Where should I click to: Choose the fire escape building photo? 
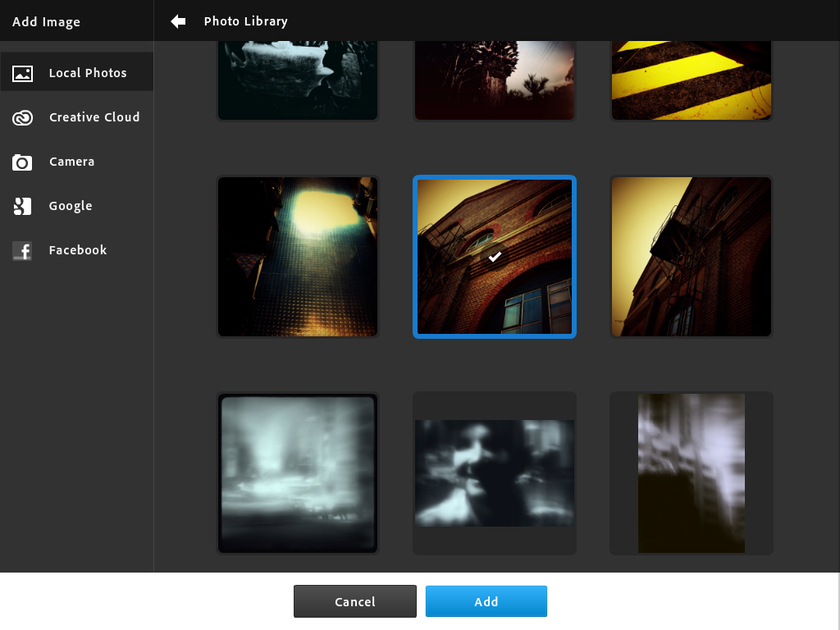(692, 257)
